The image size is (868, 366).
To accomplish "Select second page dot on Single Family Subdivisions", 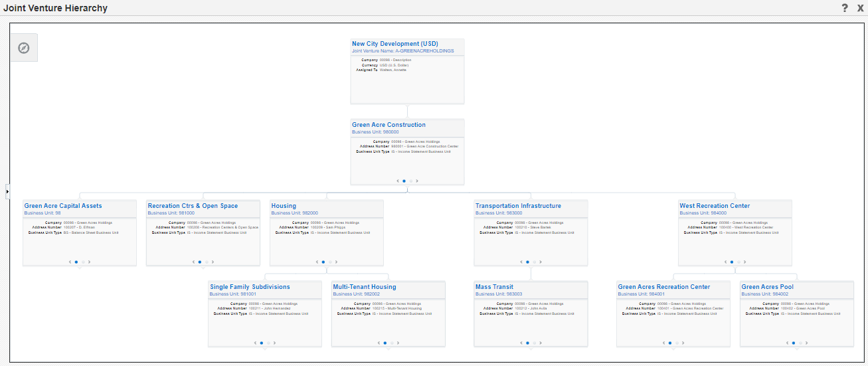I will click(x=268, y=343).
